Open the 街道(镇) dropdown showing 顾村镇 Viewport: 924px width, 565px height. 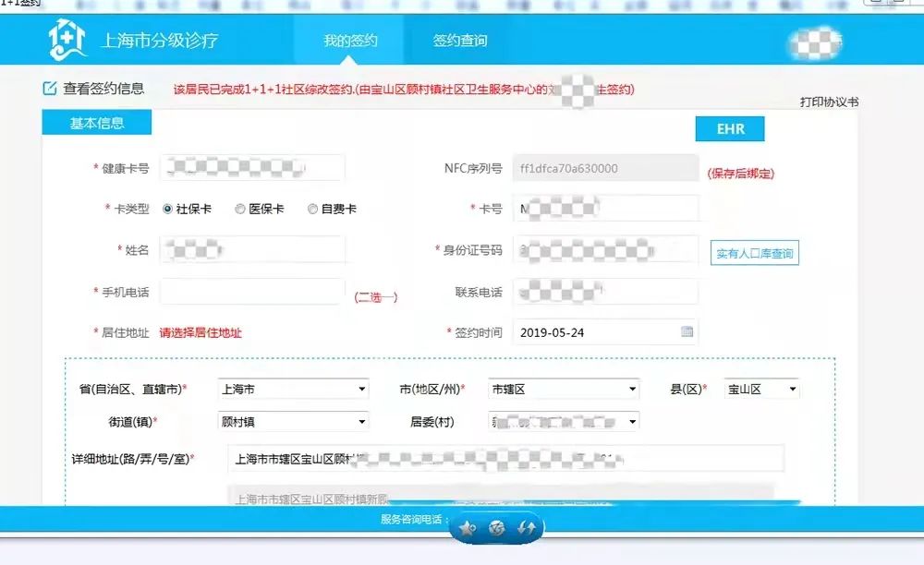click(x=294, y=421)
